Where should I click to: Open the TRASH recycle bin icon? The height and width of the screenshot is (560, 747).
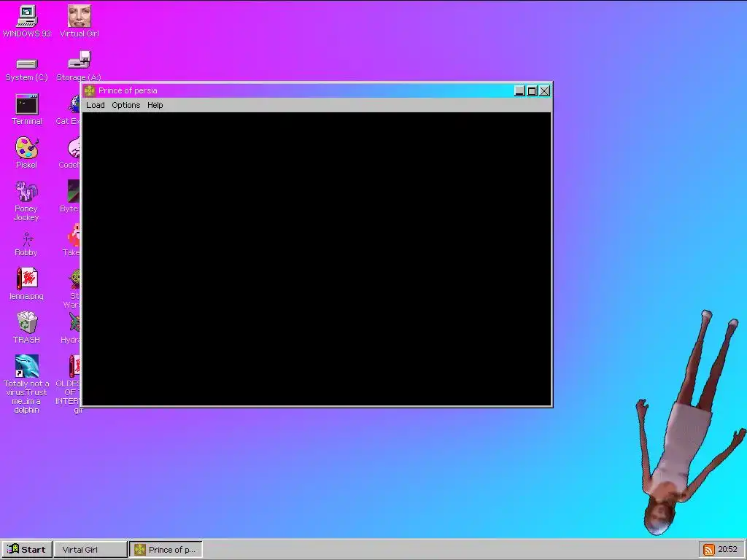[27, 327]
